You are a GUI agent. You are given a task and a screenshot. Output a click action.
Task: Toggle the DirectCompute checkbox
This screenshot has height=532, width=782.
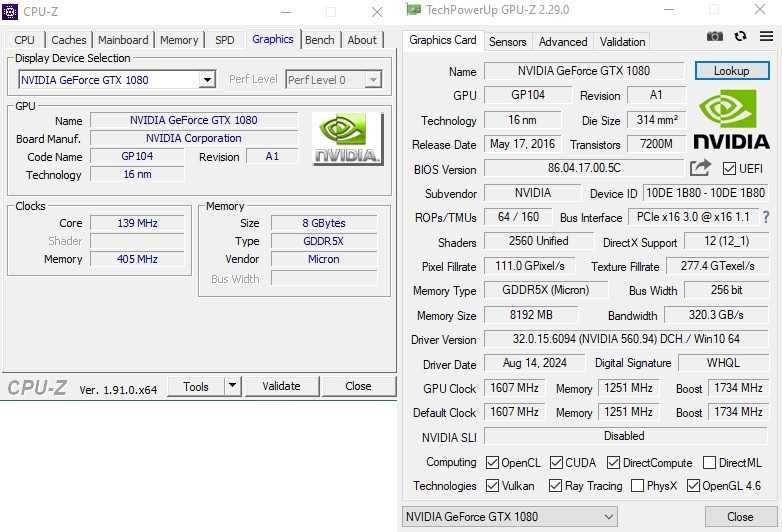[613, 463]
